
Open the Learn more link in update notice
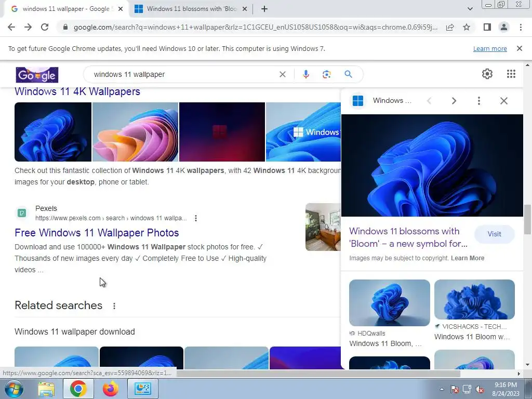[x=490, y=48]
